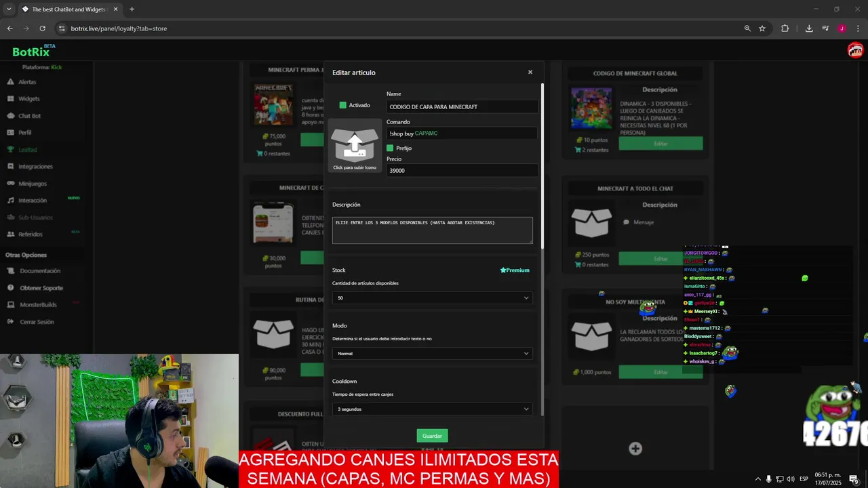Open the Lealtad trophy section
This screenshot has height=488, width=868.
[x=27, y=150]
